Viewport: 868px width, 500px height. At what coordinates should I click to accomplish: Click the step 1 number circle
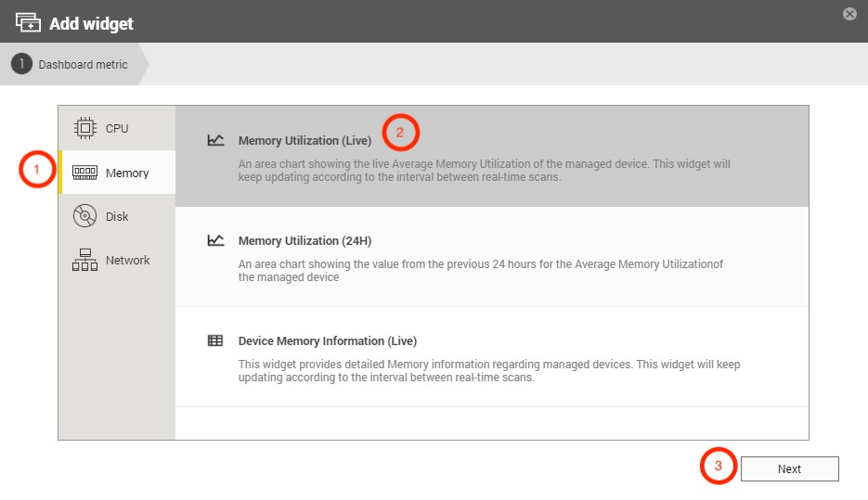[21, 65]
